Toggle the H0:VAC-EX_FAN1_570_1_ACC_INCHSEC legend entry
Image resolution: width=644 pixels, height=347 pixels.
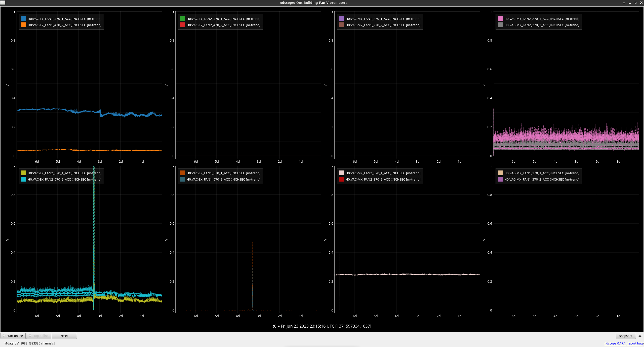click(x=223, y=173)
